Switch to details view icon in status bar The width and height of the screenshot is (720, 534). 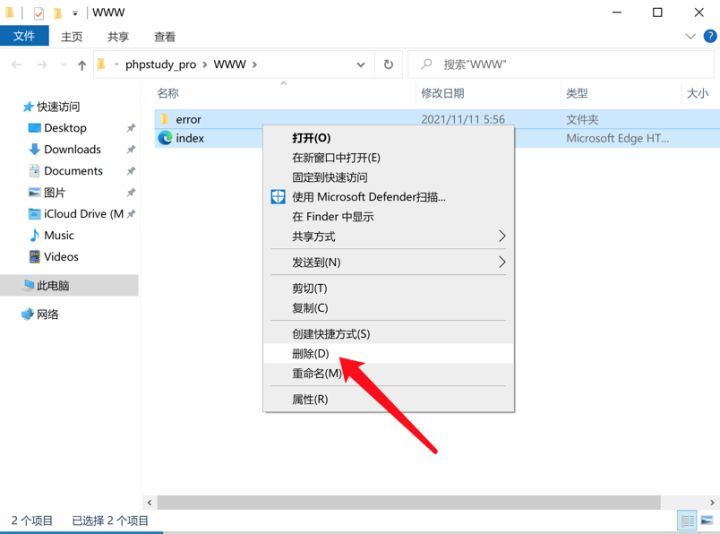pos(687,521)
